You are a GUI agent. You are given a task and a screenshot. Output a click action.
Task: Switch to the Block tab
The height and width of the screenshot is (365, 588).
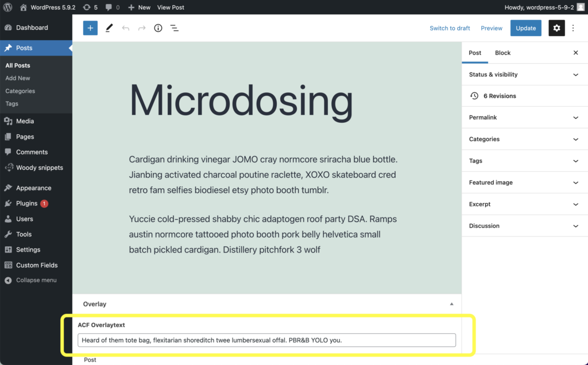(503, 53)
